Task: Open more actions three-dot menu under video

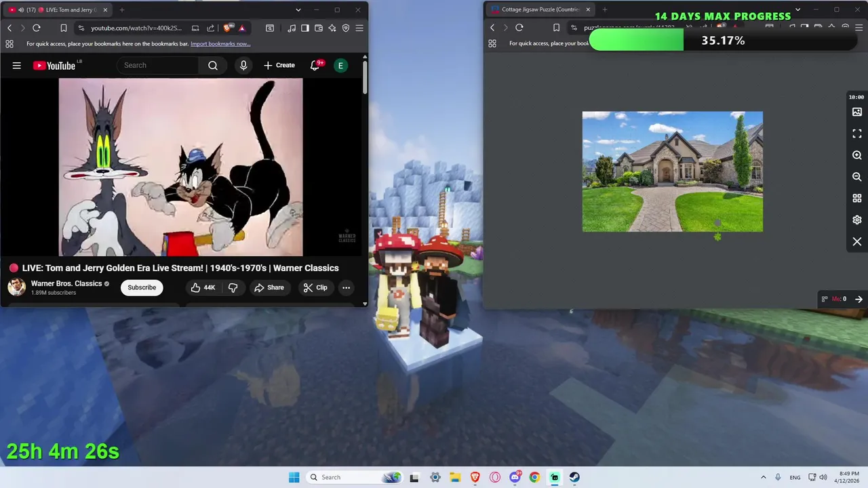Action: (x=346, y=287)
